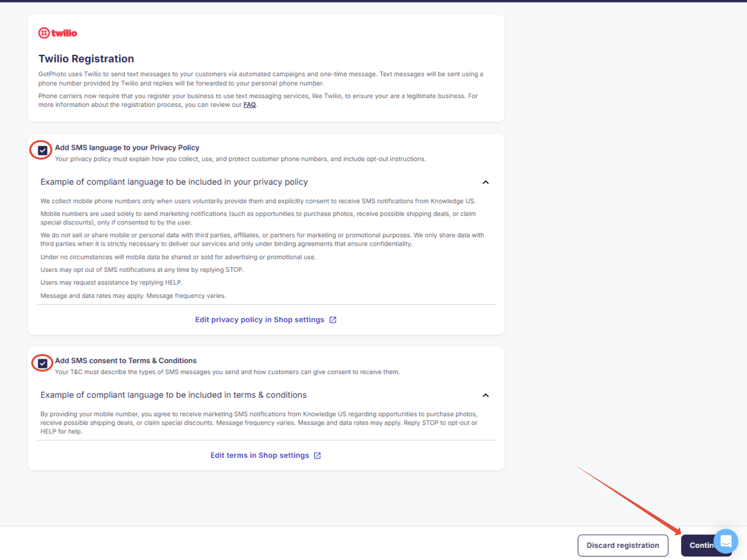Click the Twilio logo
The width and height of the screenshot is (747, 560).
pos(57,33)
